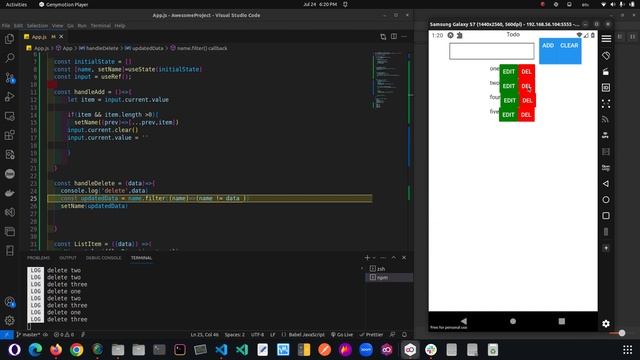Tap DEL button for item one
The width and height of the screenshot is (640, 360).
click(527, 71)
